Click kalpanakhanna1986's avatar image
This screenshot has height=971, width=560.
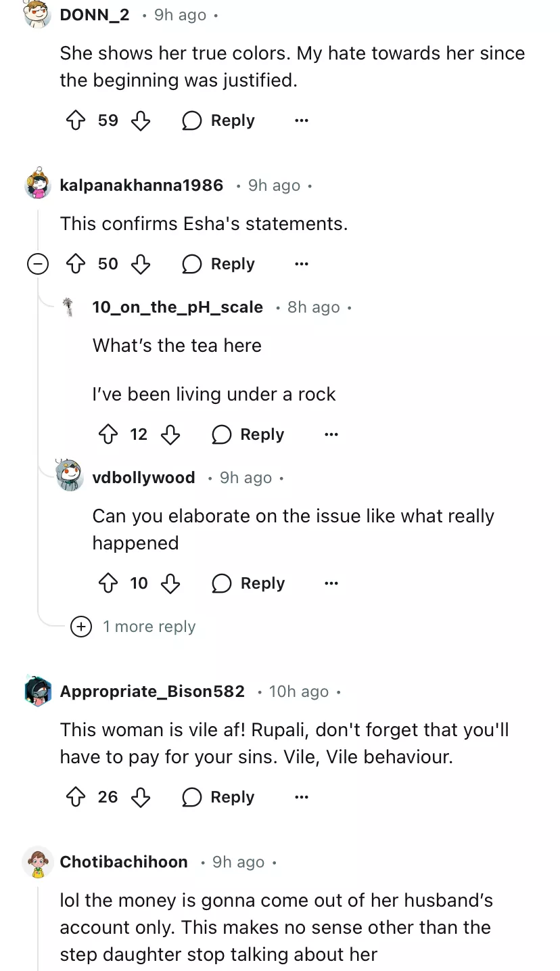tap(38, 184)
